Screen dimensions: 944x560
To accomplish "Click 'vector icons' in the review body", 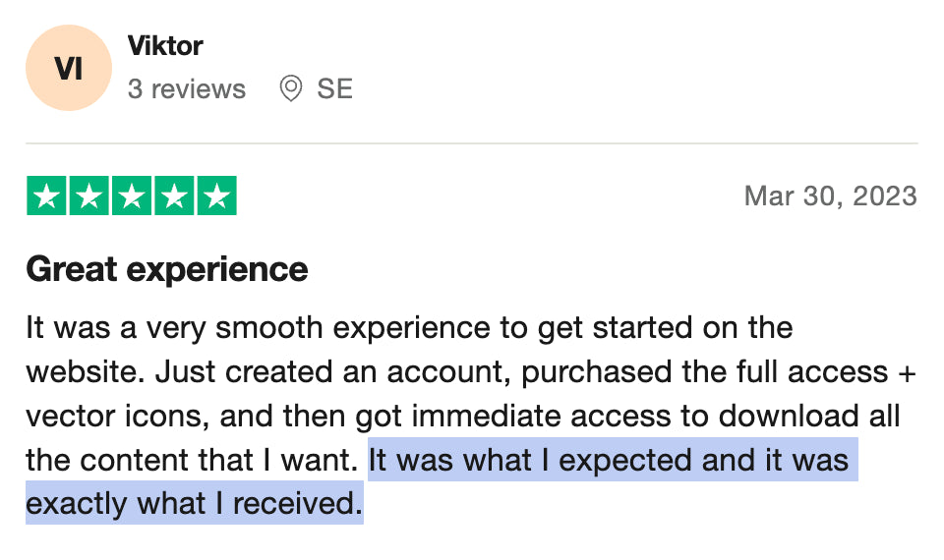I will 114,417.
